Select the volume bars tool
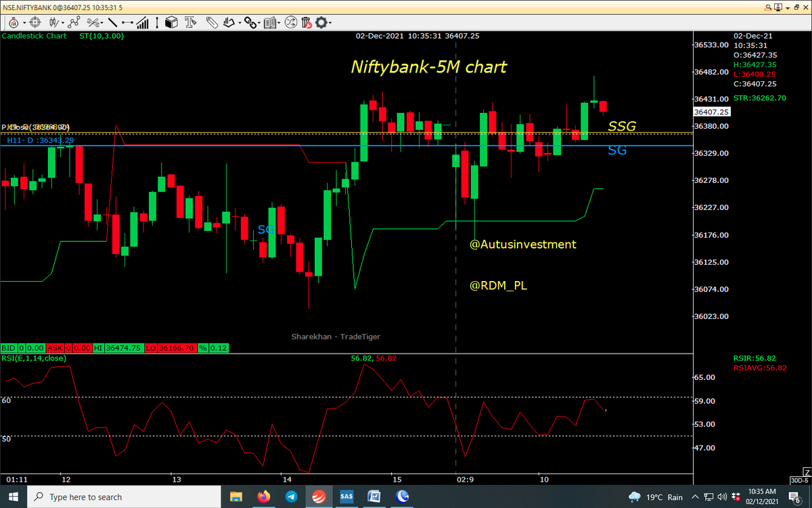812x508 pixels. (x=142, y=22)
